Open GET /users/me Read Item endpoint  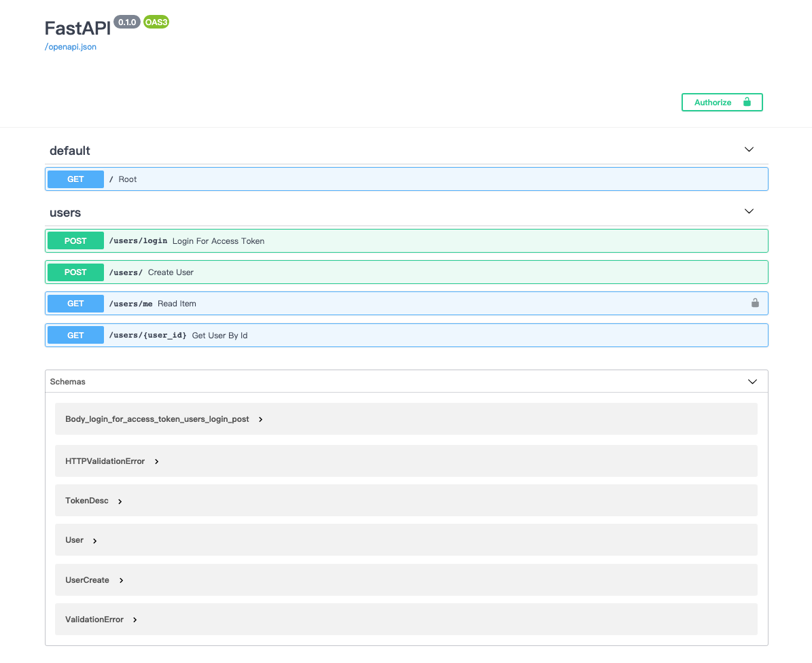tap(406, 303)
